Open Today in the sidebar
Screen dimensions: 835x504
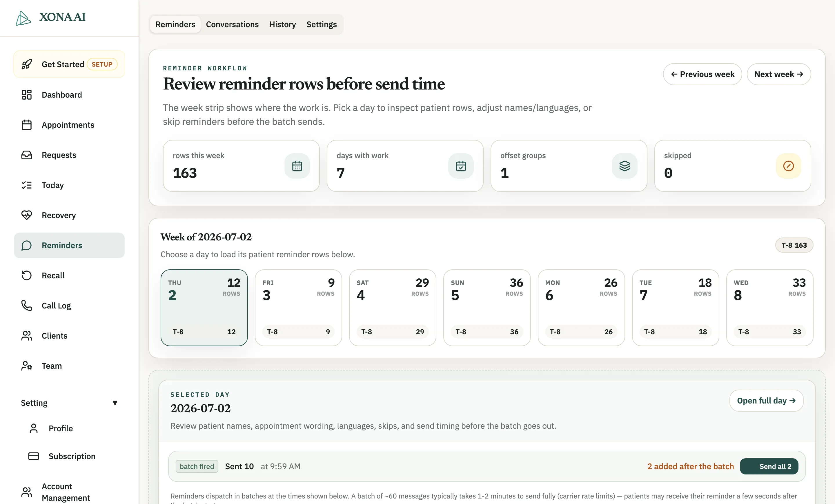tap(69, 185)
